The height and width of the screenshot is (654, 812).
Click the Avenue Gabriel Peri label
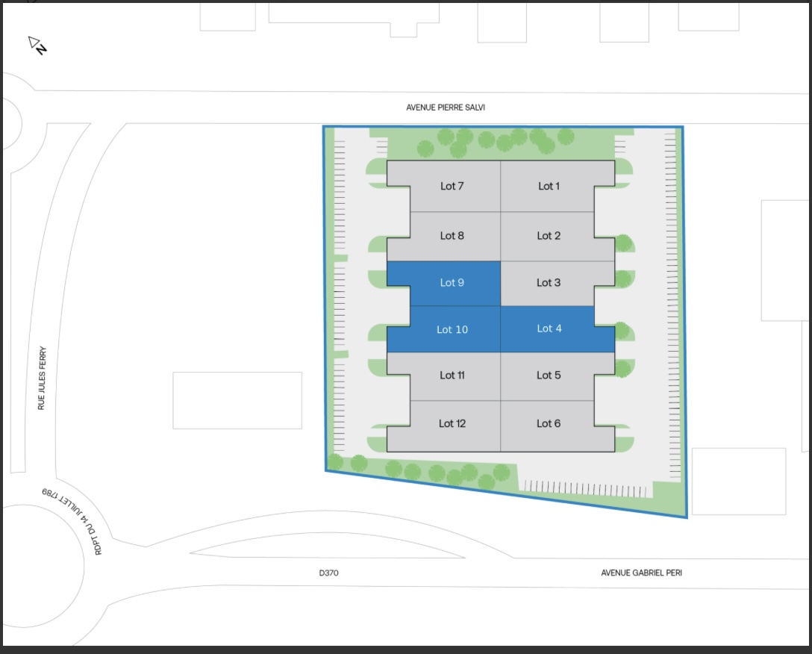[x=641, y=573]
